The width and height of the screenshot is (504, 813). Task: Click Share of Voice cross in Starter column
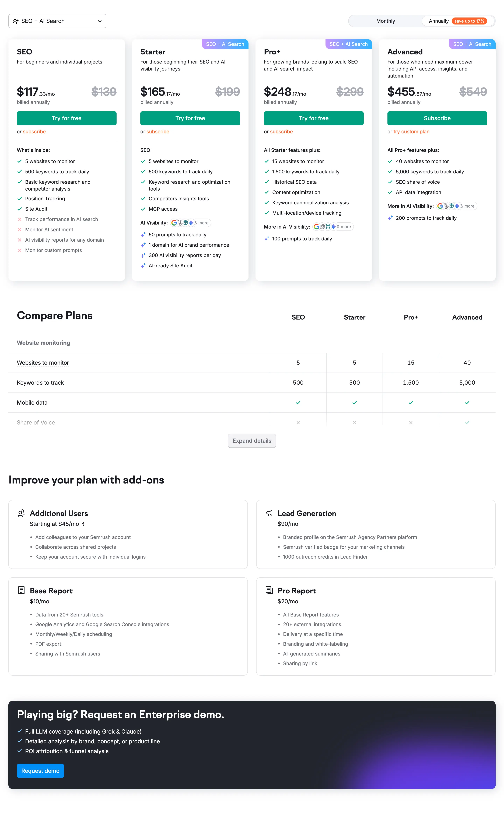tap(354, 423)
